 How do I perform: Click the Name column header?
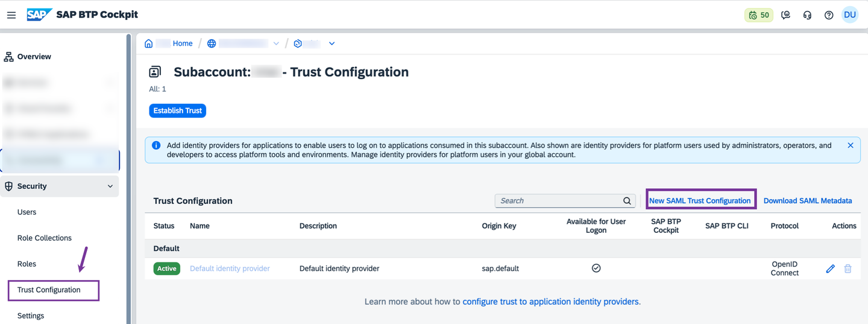[200, 226]
